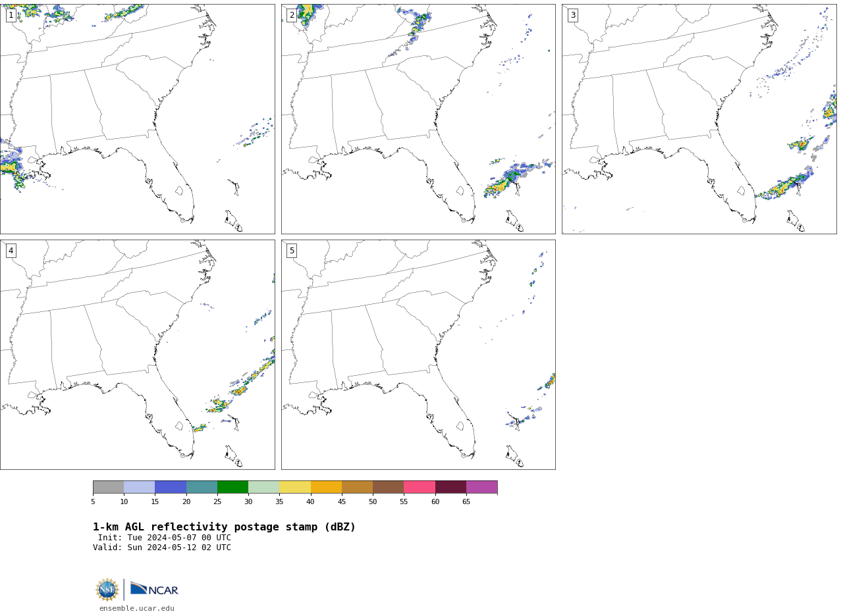Click the maroon 60-65 dBZ swatch
843x616 pixels.
[450, 487]
